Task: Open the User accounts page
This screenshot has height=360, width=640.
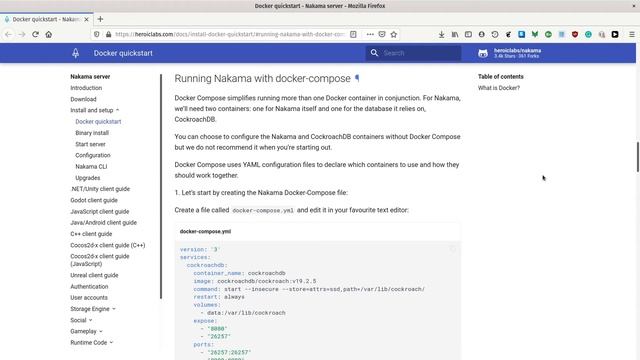Action: [89, 298]
